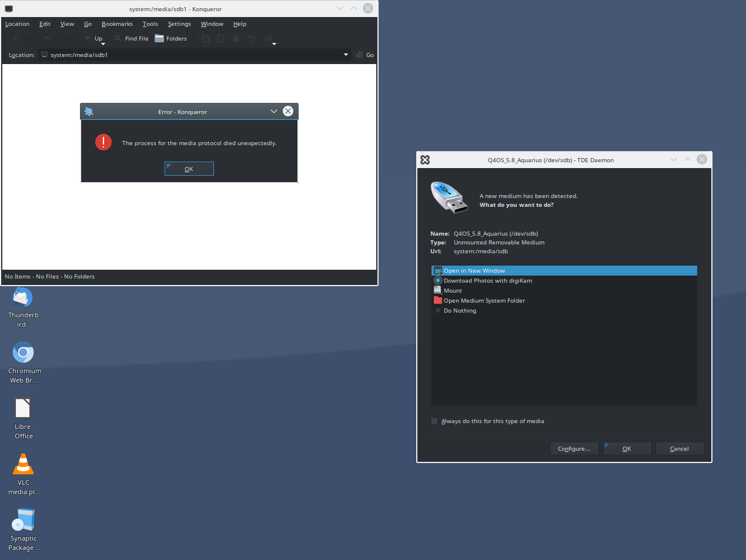746x560 pixels.
Task: Start VLC media player from desktop
Action: click(x=23, y=464)
